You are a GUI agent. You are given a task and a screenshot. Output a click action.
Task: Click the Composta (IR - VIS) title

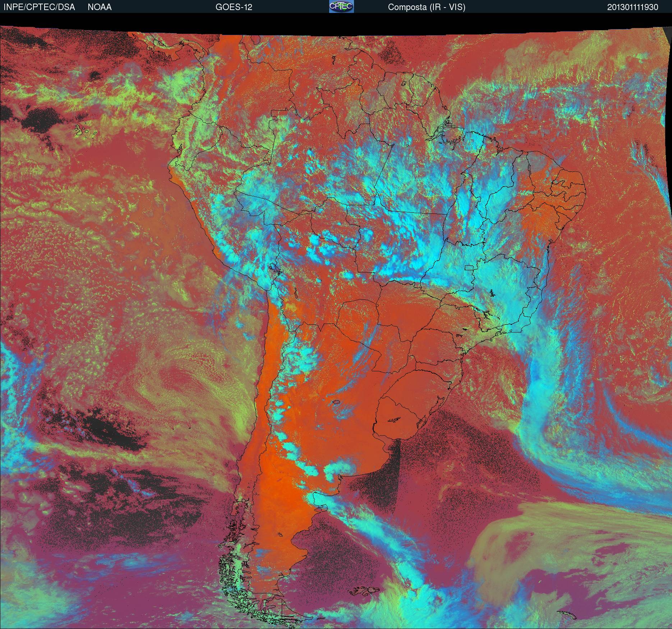(x=427, y=7)
